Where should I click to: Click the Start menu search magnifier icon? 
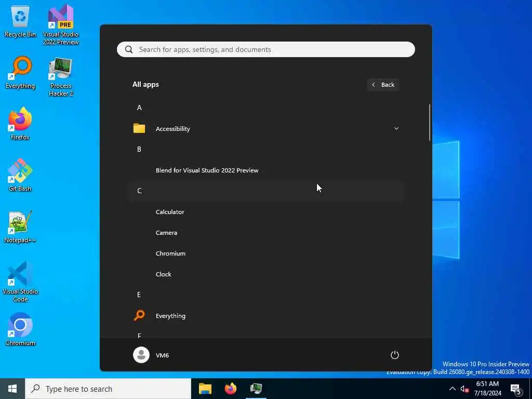[x=129, y=49]
